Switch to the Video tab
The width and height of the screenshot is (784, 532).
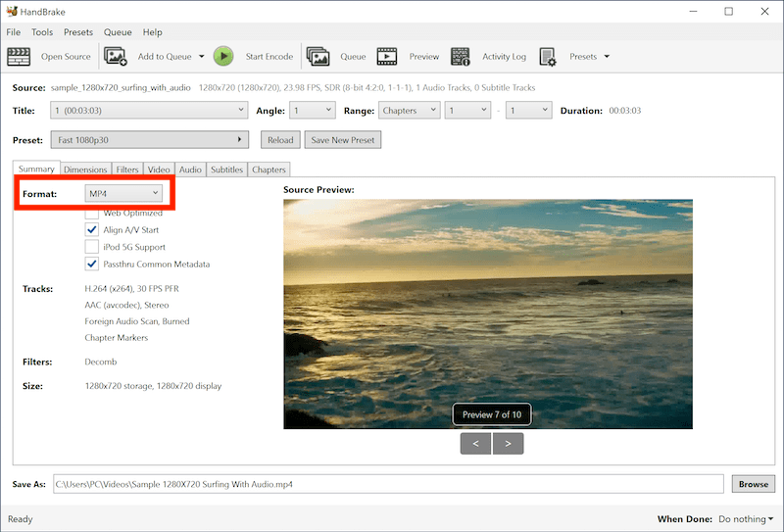coord(159,169)
